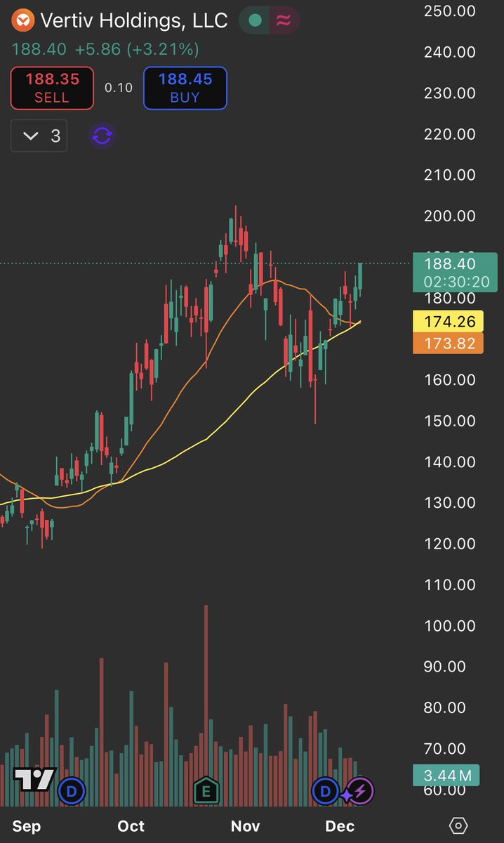Tap the purple lightning bolt icon
The image size is (504, 843).
[360, 792]
